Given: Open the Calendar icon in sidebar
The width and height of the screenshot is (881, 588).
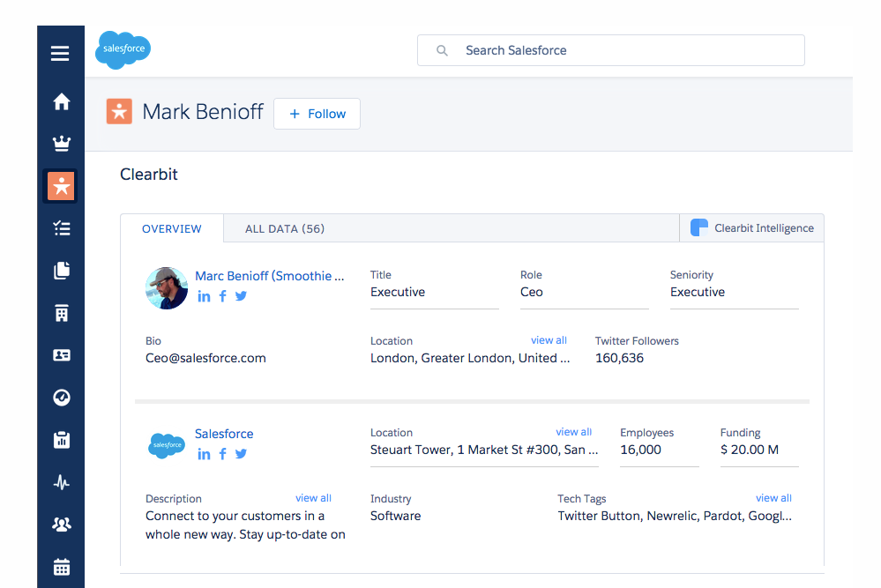Looking at the screenshot, I should click(x=61, y=567).
